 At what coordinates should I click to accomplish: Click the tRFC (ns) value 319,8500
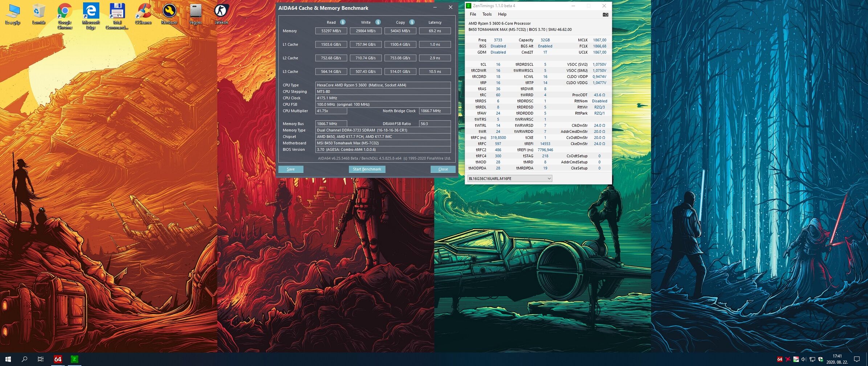(x=498, y=137)
